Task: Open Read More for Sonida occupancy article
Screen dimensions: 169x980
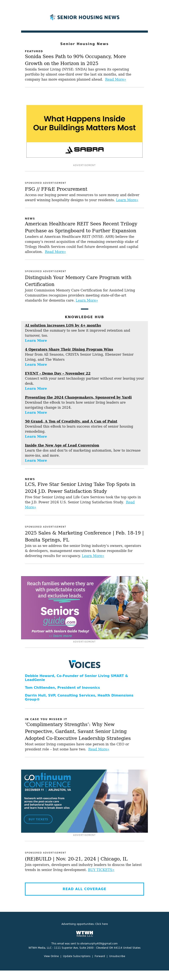Action: [x=115, y=80]
